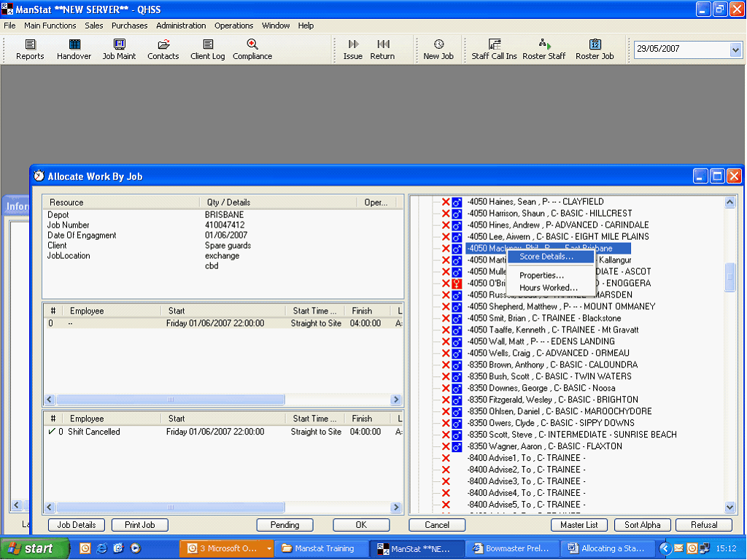Click the New Job clock icon
Viewport: 747px width, 560px height.
(x=438, y=45)
